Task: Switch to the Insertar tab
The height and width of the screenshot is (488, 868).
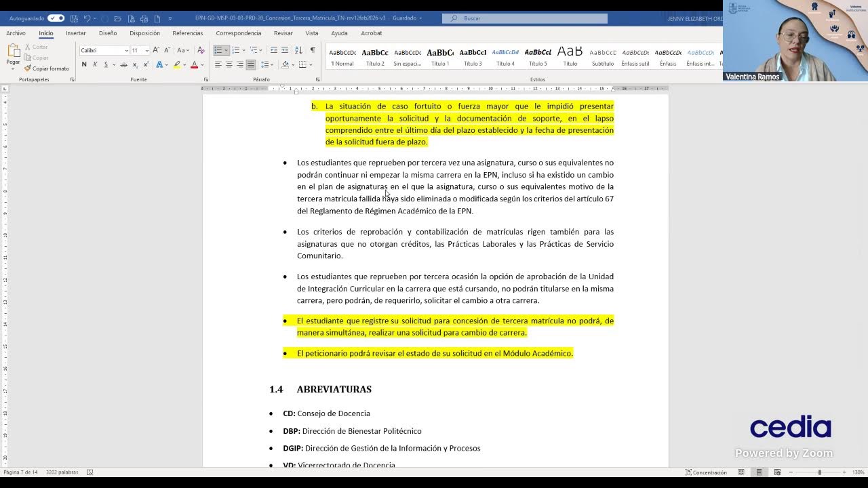Action: pyautogui.click(x=76, y=33)
